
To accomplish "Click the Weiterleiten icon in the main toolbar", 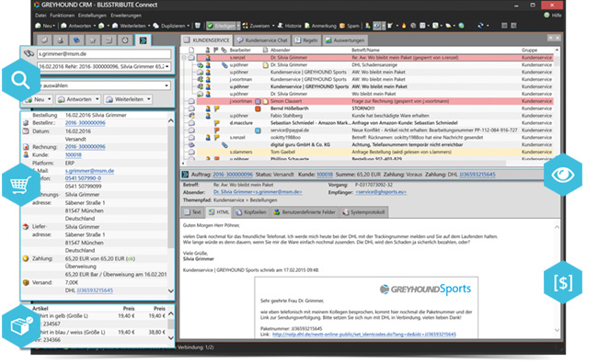I will (x=115, y=26).
